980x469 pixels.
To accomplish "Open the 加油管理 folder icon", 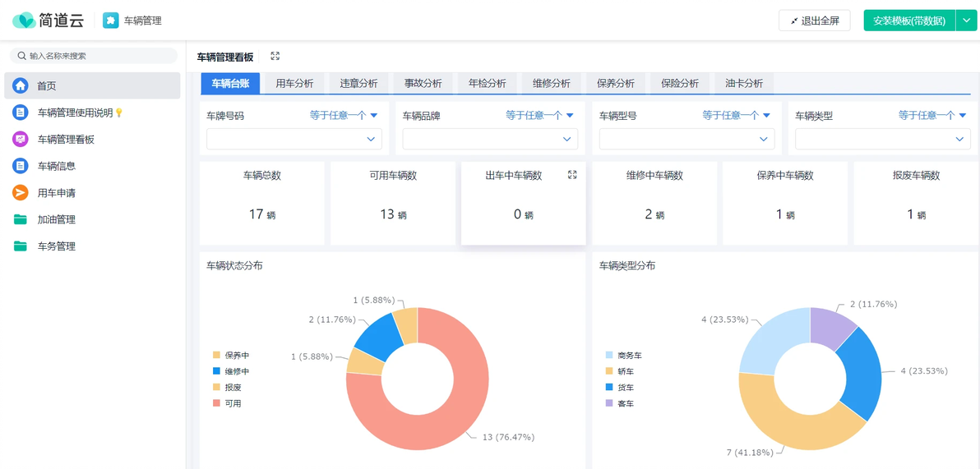I will pyautogui.click(x=21, y=219).
